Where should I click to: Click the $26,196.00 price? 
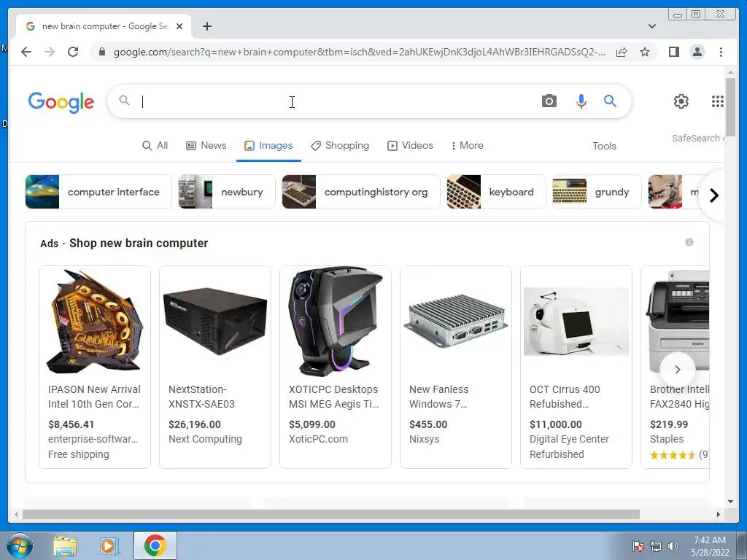point(194,424)
